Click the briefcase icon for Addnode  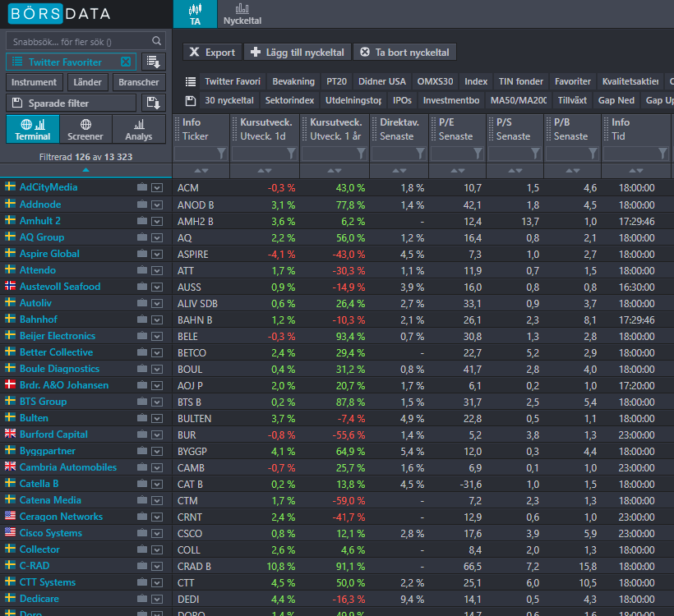[x=142, y=205]
